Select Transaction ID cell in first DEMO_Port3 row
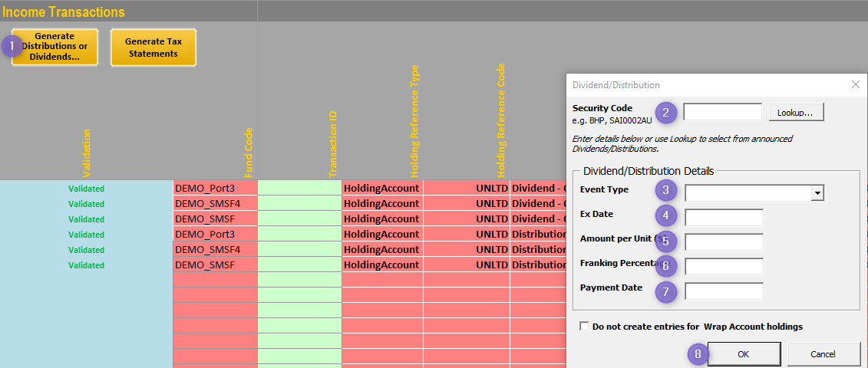Screen dimensions: 868x368 [299, 188]
